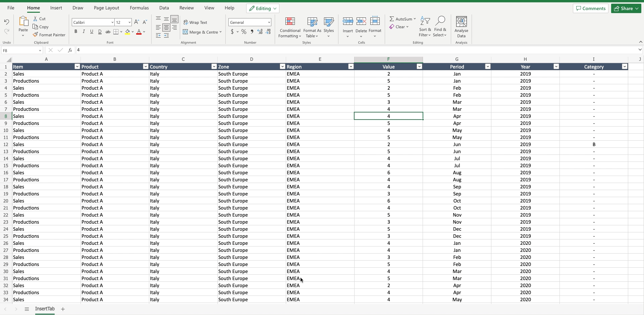Toggle Italic formatting
Viewport: 644px width, 315px height.
click(x=84, y=32)
